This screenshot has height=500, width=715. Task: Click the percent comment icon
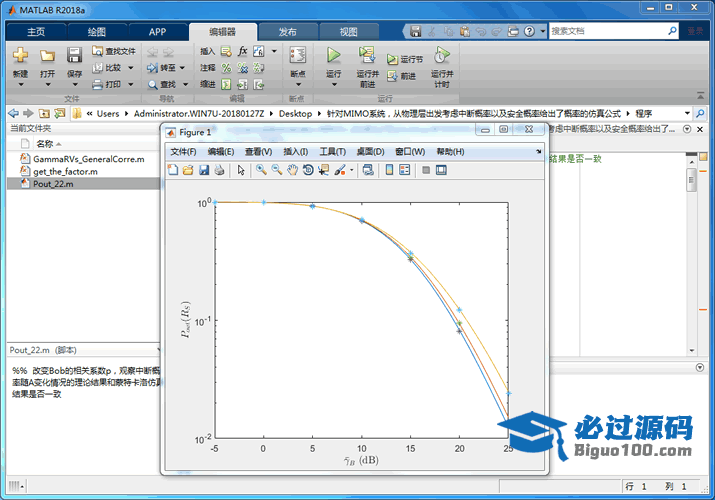coord(226,68)
